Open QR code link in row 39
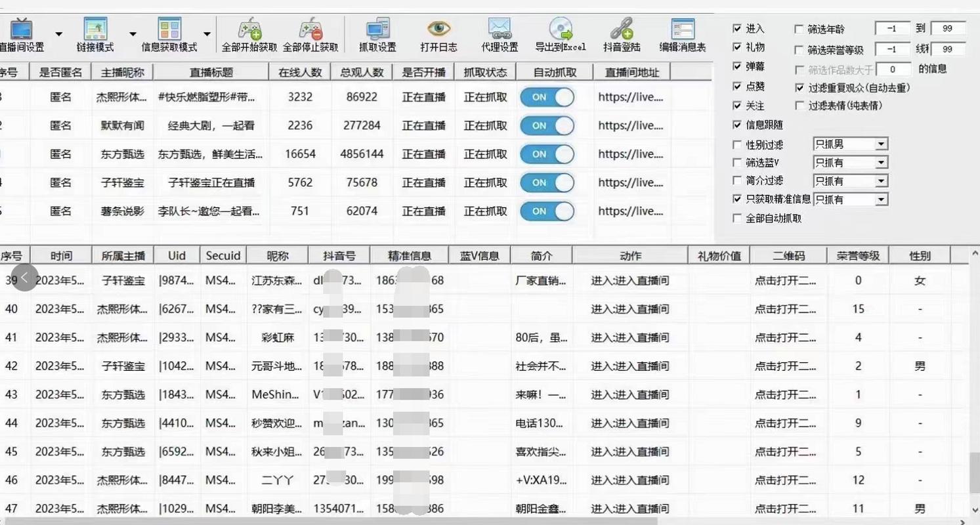980x525 pixels. (x=786, y=281)
